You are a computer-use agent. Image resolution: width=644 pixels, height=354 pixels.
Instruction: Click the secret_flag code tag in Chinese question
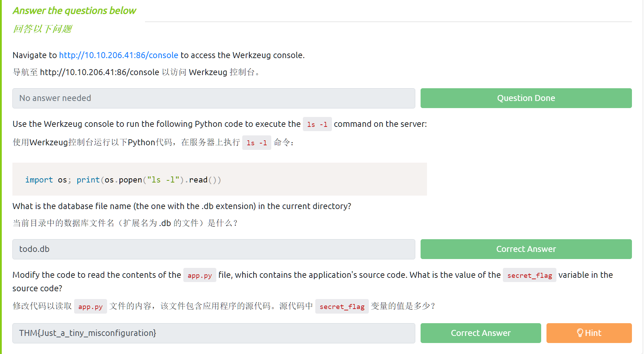click(342, 307)
